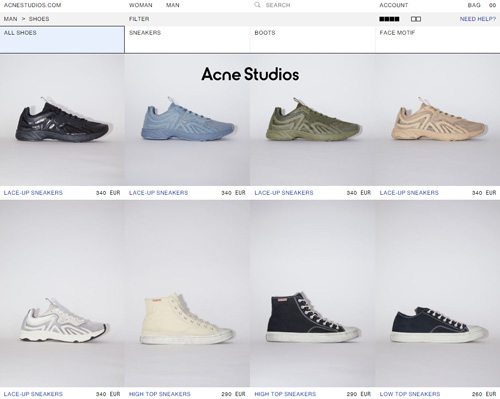Open the FILTER options
This screenshot has width=500, height=399.
(139, 19)
